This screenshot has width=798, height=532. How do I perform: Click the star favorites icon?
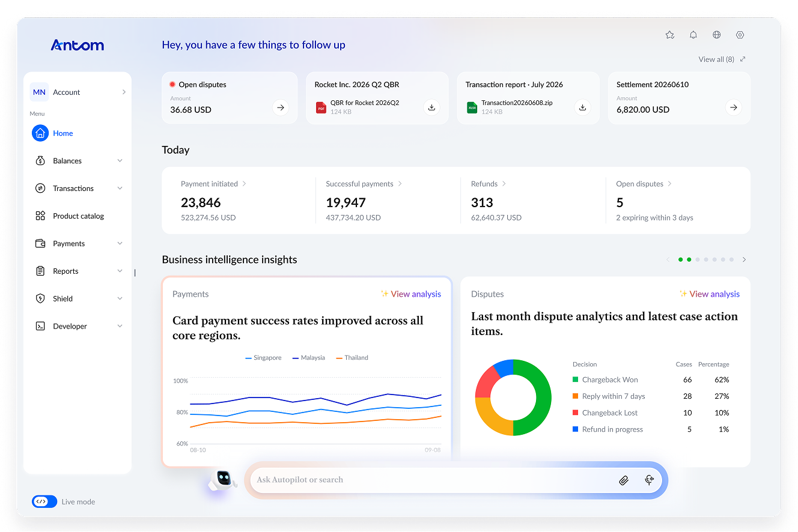click(670, 35)
